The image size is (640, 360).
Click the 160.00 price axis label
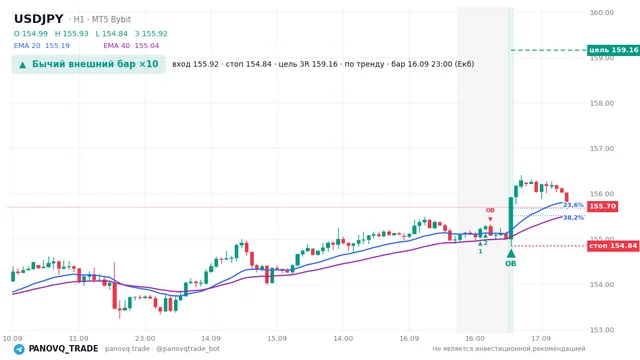[x=602, y=13]
